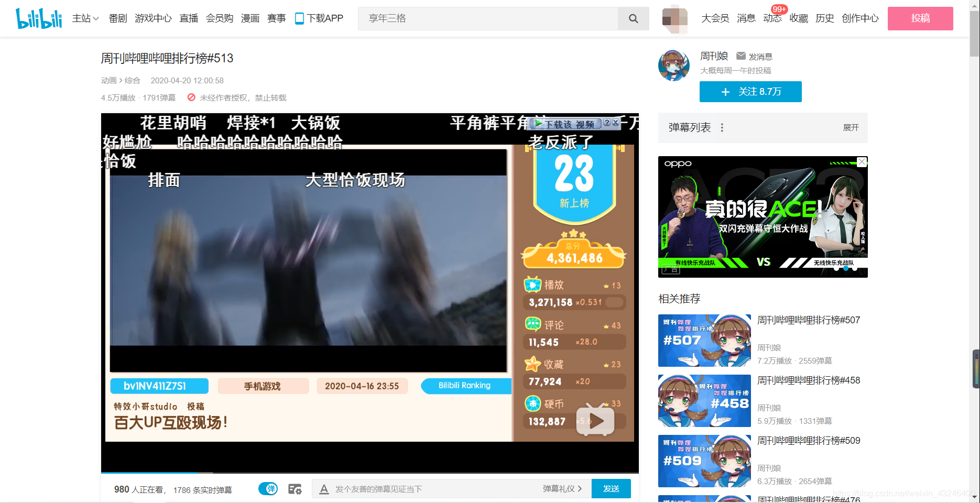This screenshot has height=503, width=980.
Task: Open the 周刊哔哩哔哩排行榜#507 title link
Action: (x=809, y=320)
